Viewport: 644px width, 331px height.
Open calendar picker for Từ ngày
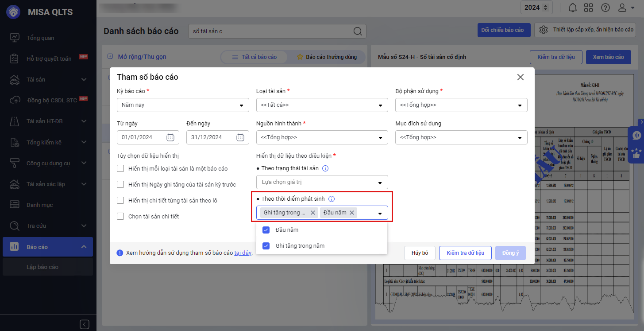click(170, 137)
